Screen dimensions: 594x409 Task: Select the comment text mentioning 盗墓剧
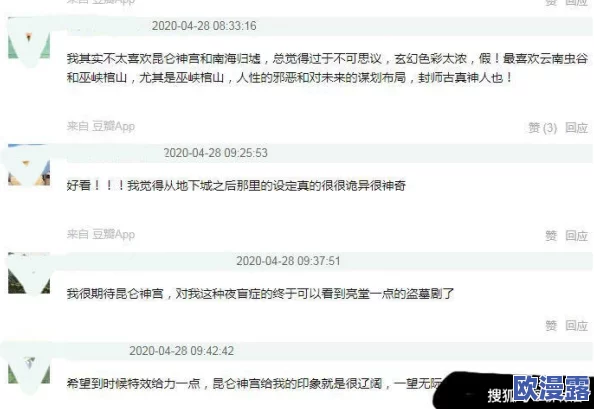(260, 293)
